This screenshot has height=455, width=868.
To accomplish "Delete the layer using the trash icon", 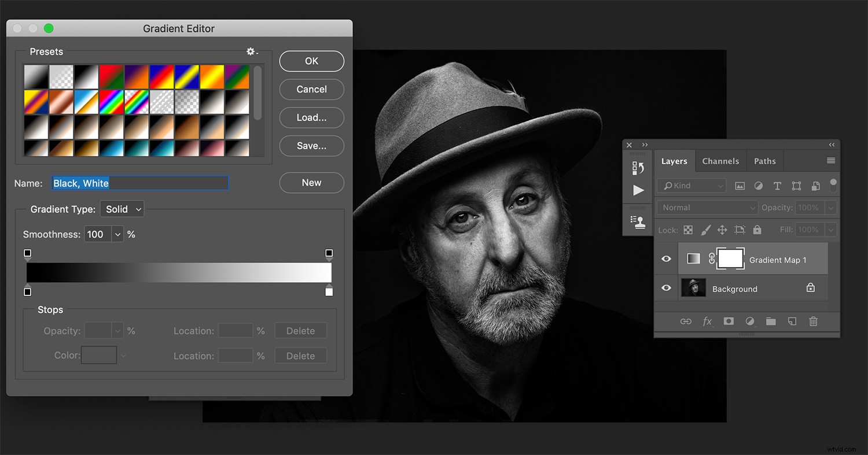I will 814,321.
